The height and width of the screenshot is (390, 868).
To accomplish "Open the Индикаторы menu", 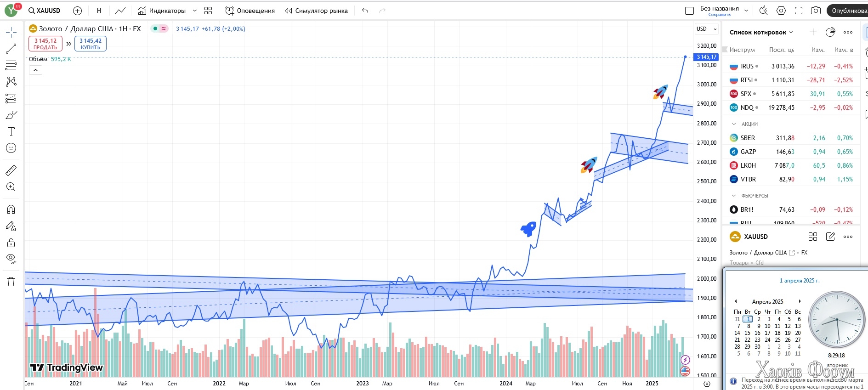I will [167, 11].
